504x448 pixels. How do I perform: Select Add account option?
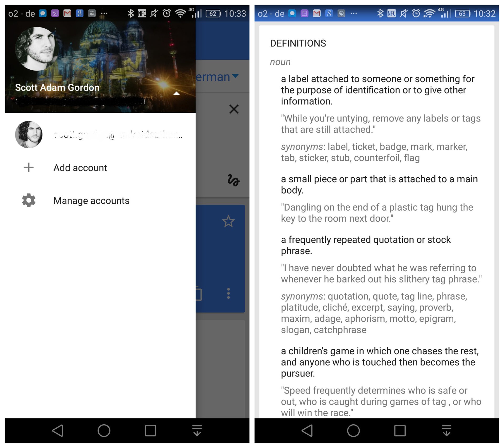click(80, 168)
